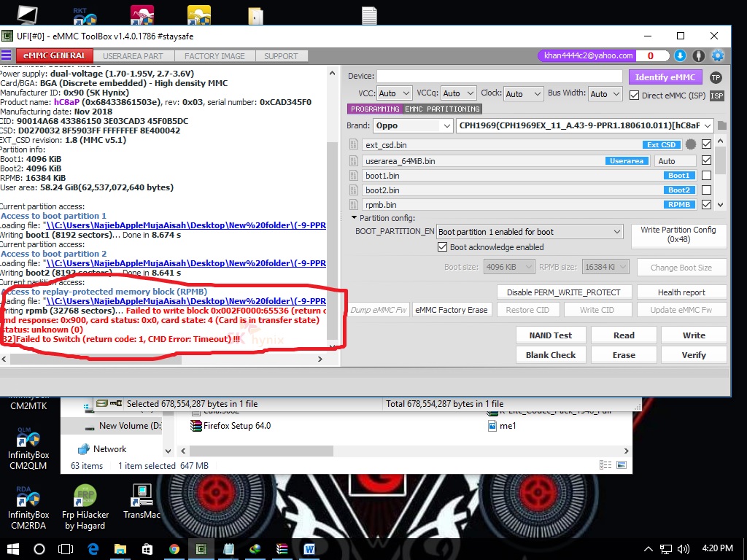The height and width of the screenshot is (560, 747).
Task: Open settings via the blue gear icon
Action: [x=718, y=55]
